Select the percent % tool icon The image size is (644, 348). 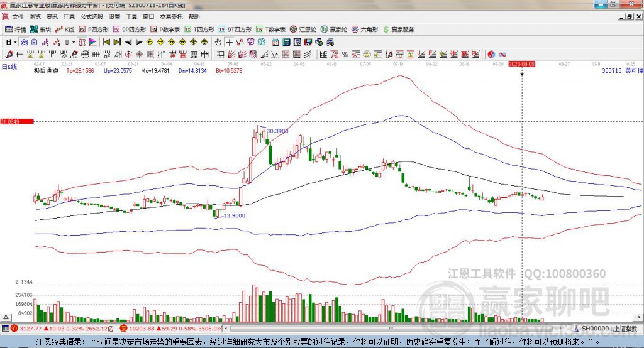coord(345,54)
